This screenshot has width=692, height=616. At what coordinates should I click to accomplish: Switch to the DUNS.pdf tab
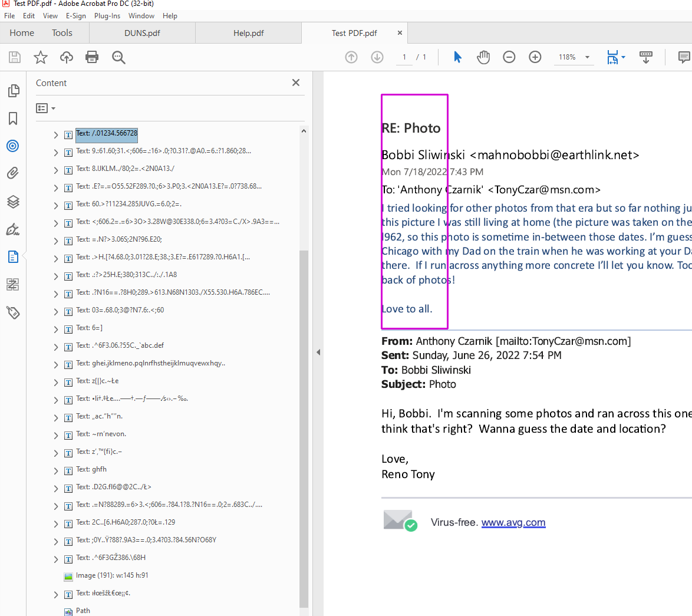(141, 32)
